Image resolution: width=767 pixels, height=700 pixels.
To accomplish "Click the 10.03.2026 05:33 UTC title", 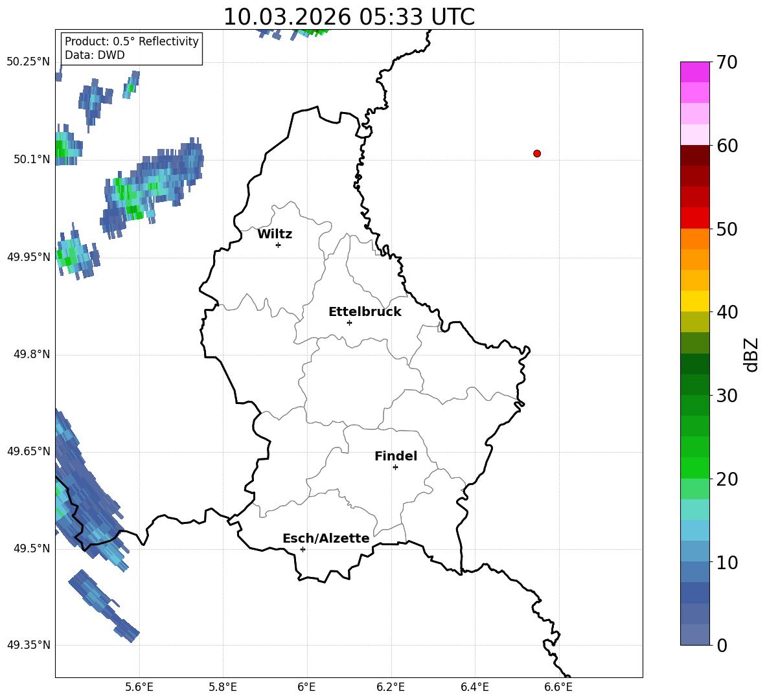I will (x=349, y=17).
